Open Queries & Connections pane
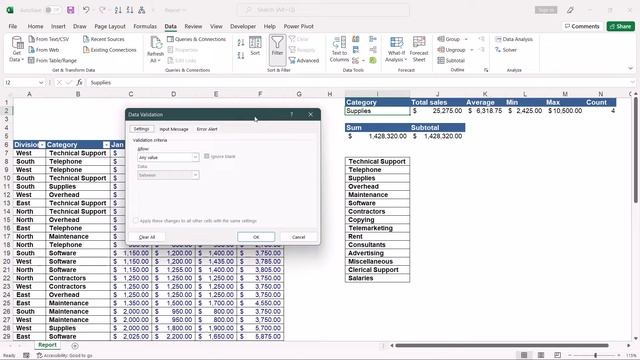 pos(196,39)
